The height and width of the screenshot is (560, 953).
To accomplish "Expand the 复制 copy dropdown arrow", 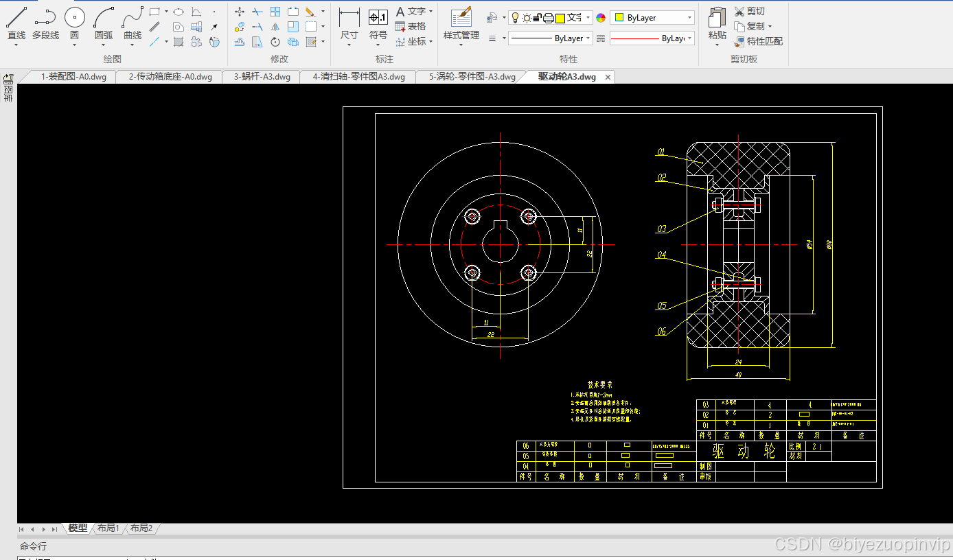I will pyautogui.click(x=770, y=27).
